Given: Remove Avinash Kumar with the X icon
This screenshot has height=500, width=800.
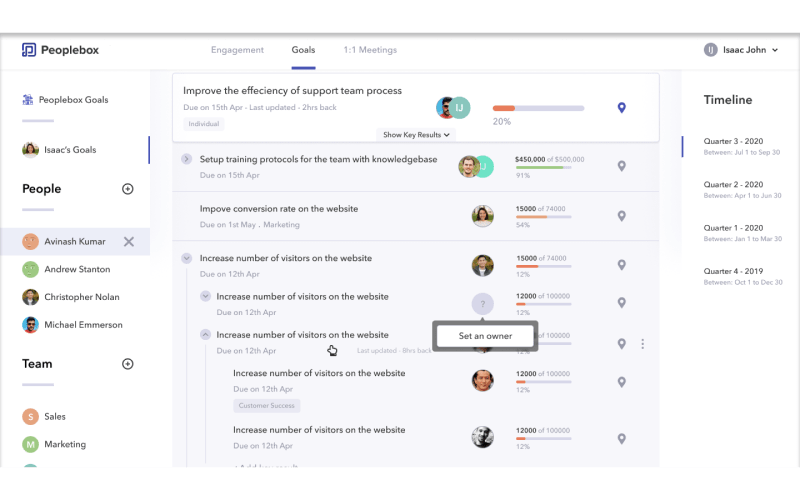Looking at the screenshot, I should coord(128,241).
